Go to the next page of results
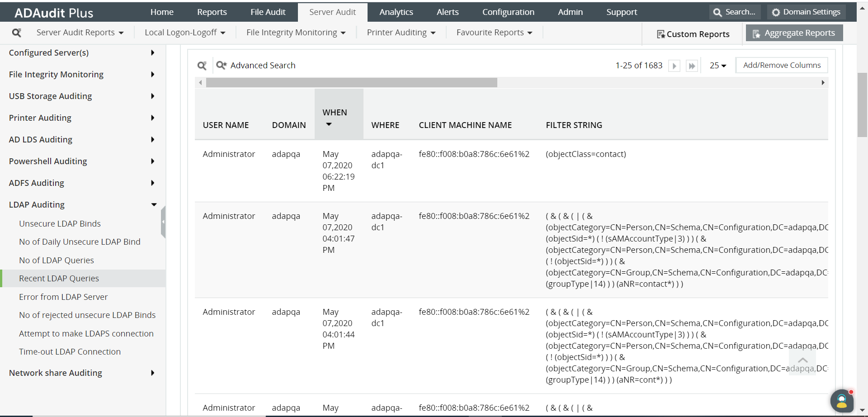 pyautogui.click(x=674, y=66)
